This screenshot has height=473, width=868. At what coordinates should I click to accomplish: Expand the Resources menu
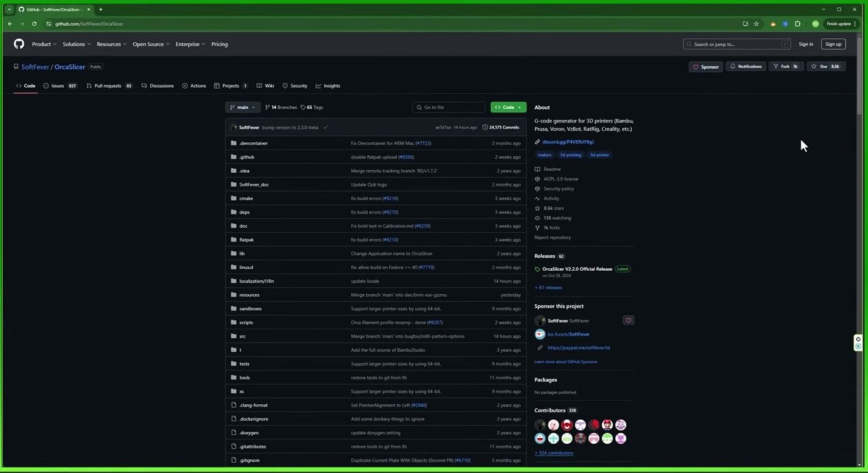click(x=112, y=44)
